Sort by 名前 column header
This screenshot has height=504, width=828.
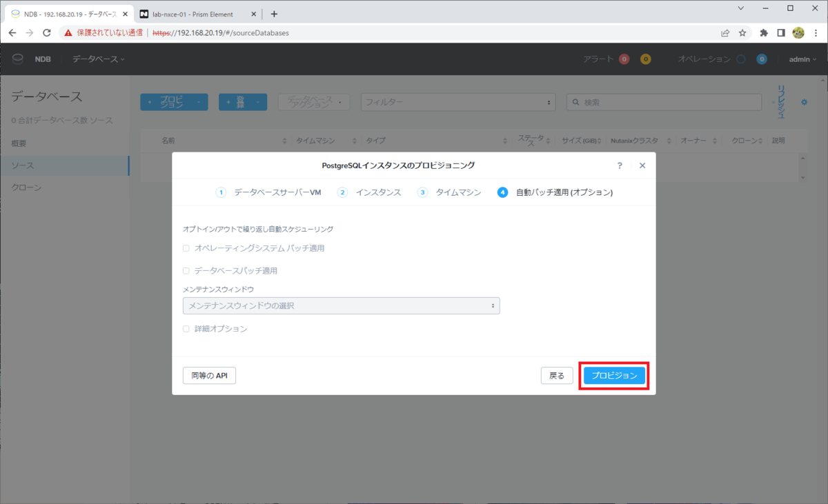[x=168, y=141]
